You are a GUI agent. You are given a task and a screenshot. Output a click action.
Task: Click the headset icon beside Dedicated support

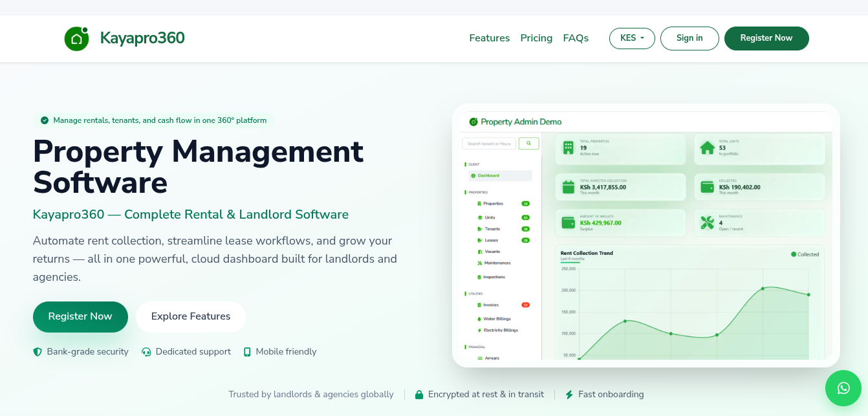pyautogui.click(x=146, y=352)
